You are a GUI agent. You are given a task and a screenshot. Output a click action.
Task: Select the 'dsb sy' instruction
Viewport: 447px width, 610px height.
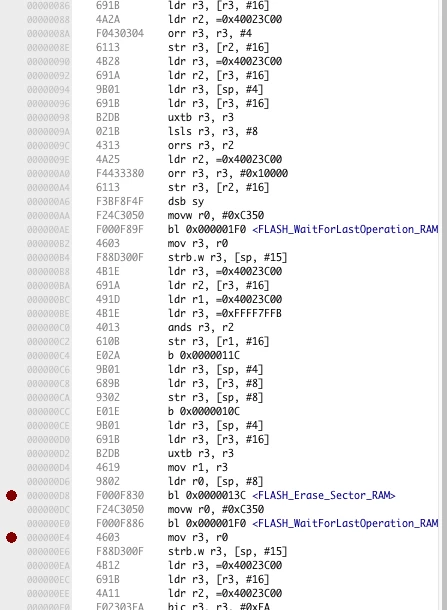[x=186, y=202]
